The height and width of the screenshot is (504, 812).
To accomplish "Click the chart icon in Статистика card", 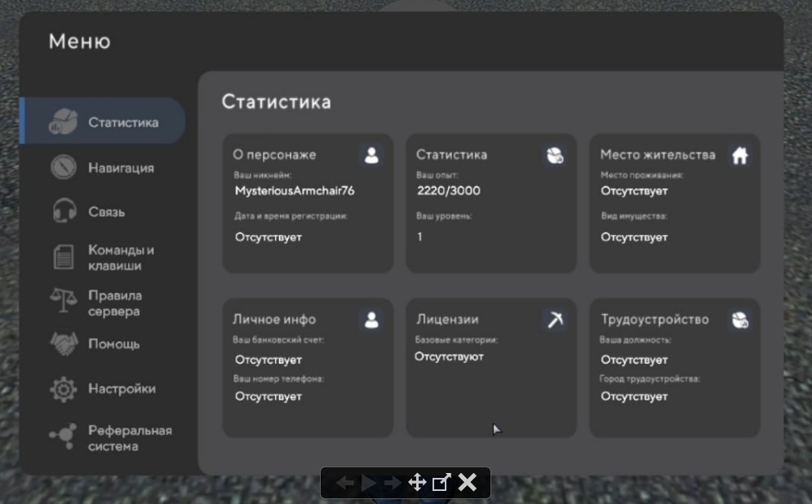I will pos(555,155).
